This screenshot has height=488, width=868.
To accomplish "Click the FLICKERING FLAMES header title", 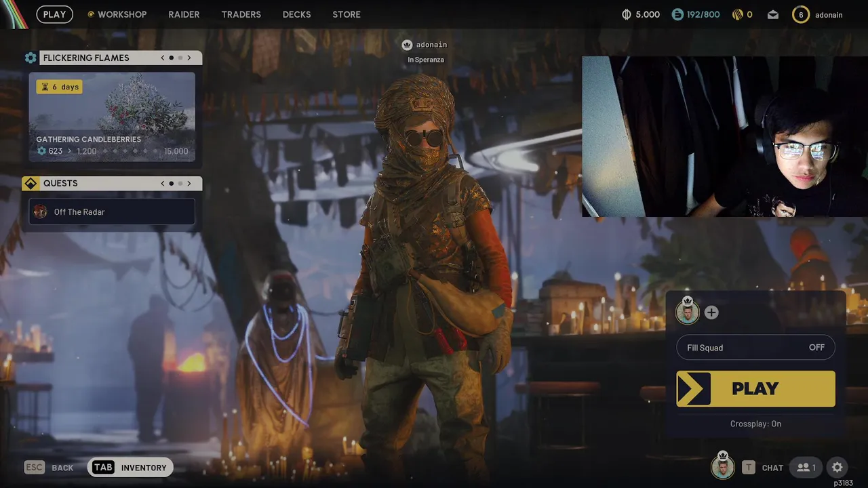I will tap(86, 58).
